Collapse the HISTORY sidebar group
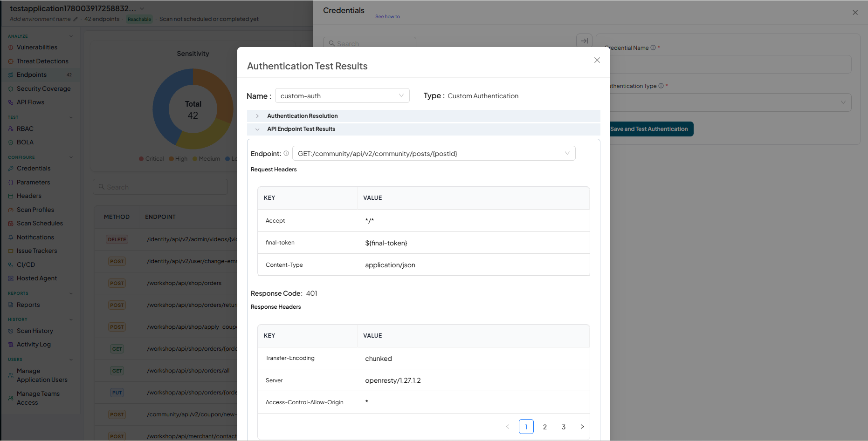Image resolution: width=868 pixels, height=441 pixels. (x=71, y=319)
